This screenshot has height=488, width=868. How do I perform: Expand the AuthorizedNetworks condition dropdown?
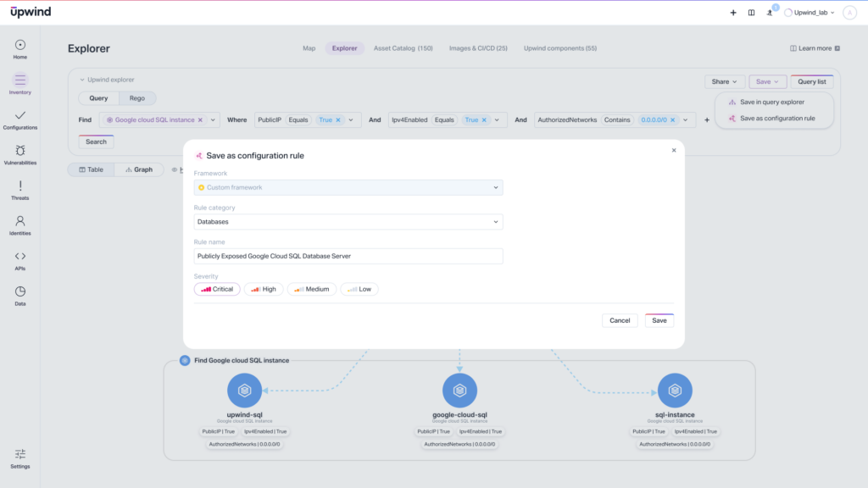coord(685,120)
